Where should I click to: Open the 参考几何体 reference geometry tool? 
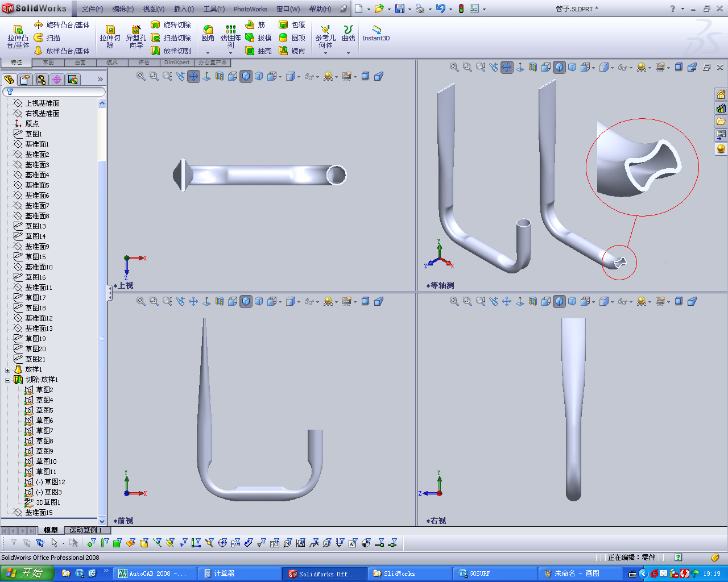325,36
